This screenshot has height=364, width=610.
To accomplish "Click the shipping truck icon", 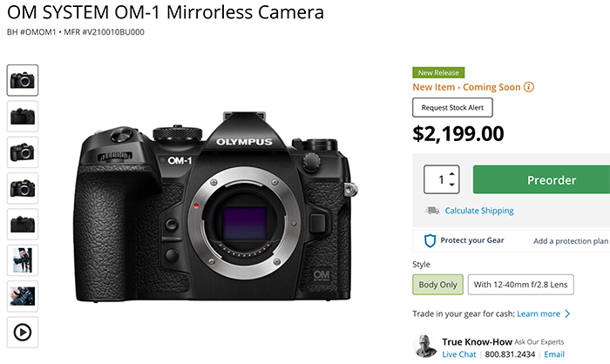I will pyautogui.click(x=431, y=211).
